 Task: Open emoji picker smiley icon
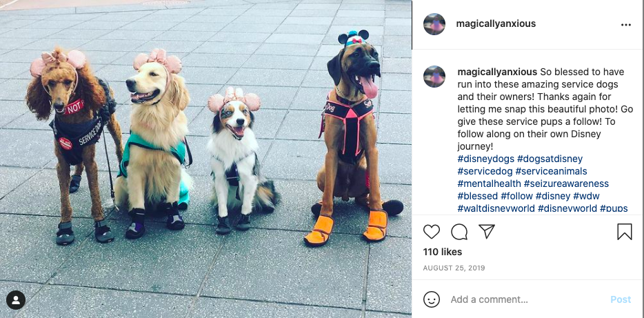pyautogui.click(x=431, y=299)
